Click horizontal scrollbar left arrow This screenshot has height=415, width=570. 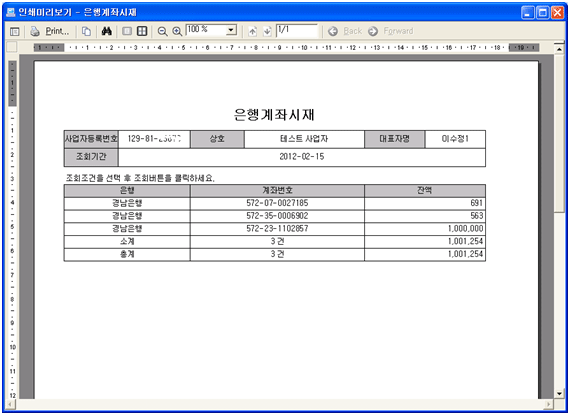click(x=11, y=404)
